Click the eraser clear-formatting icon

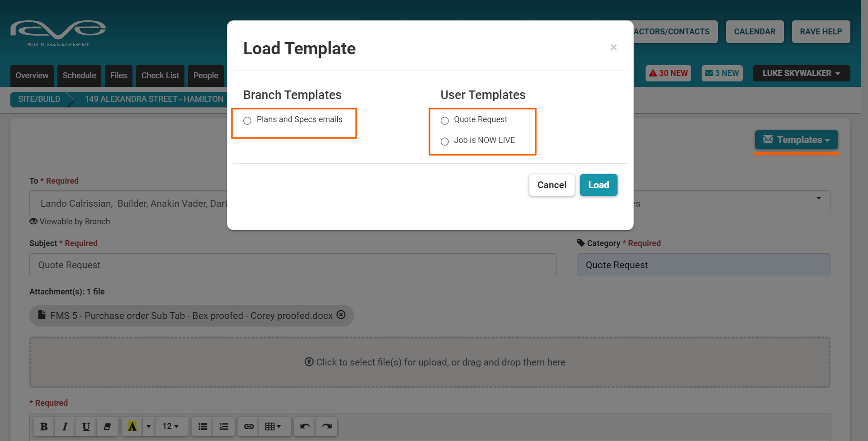pos(107,427)
